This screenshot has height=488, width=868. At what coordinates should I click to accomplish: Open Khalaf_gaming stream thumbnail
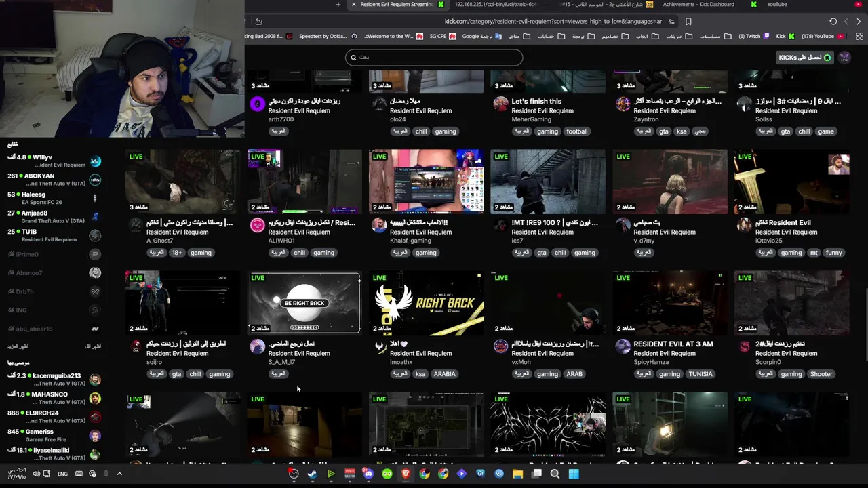427,182
